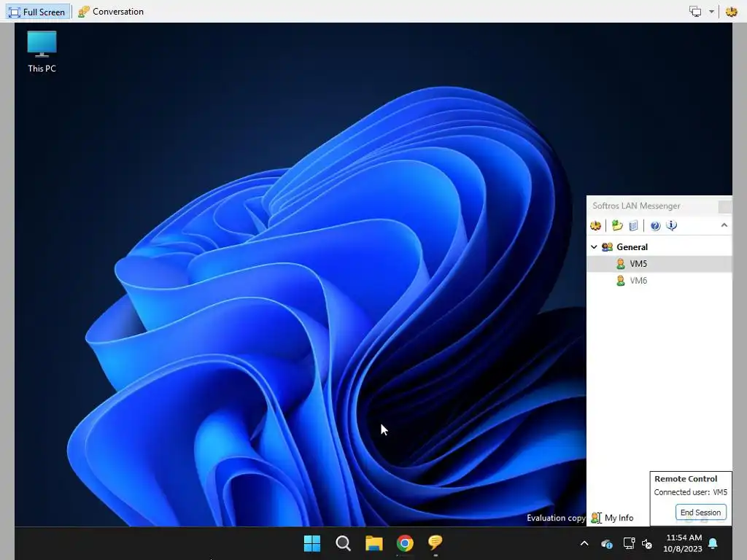
Task: Select the General group row
Action: coord(659,246)
